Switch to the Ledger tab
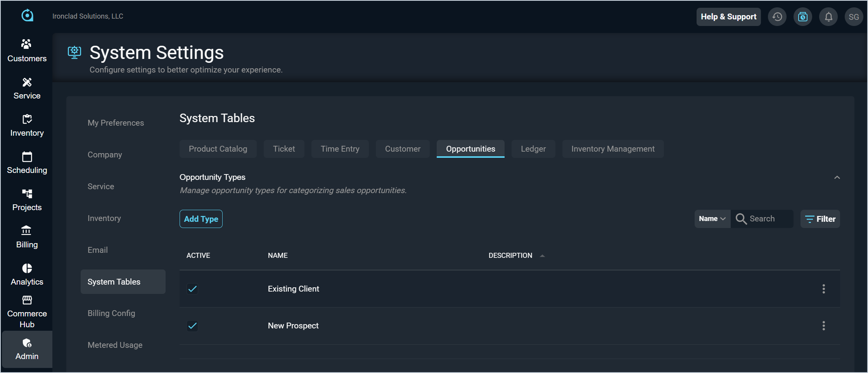 coord(533,149)
